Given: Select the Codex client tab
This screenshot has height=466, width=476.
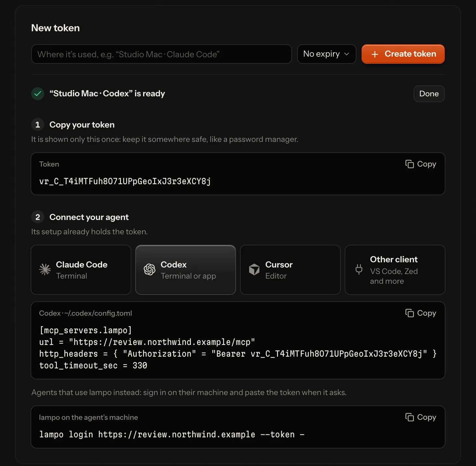Looking at the screenshot, I should pyautogui.click(x=186, y=270).
